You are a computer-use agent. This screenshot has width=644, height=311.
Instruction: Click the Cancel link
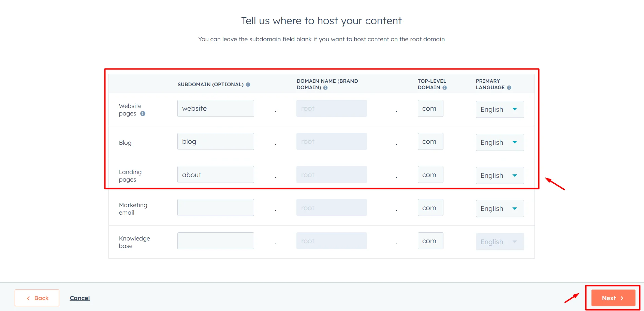click(x=79, y=298)
